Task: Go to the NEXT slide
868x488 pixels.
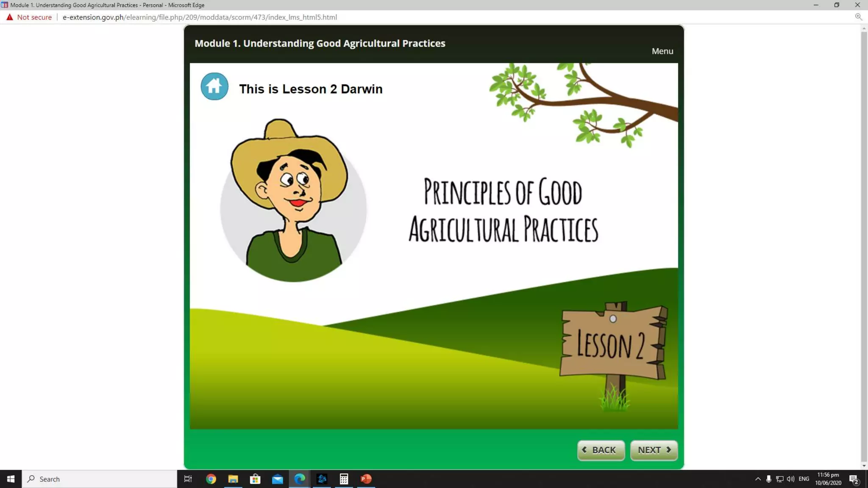Action: [x=654, y=450]
